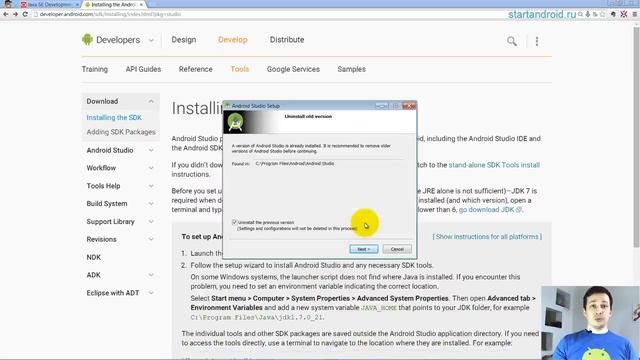Viewport: 640px width, 360px height.
Task: Expand the Tools Help sidebar section
Action: pyautogui.click(x=151, y=186)
